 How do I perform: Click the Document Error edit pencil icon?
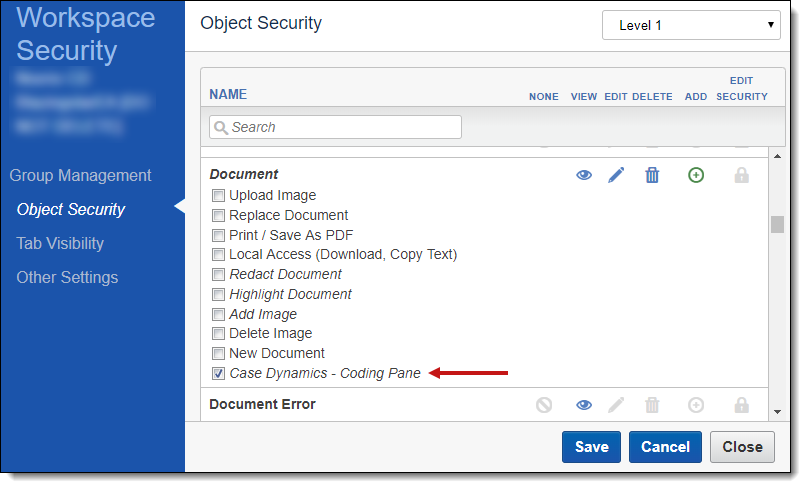pyautogui.click(x=616, y=405)
